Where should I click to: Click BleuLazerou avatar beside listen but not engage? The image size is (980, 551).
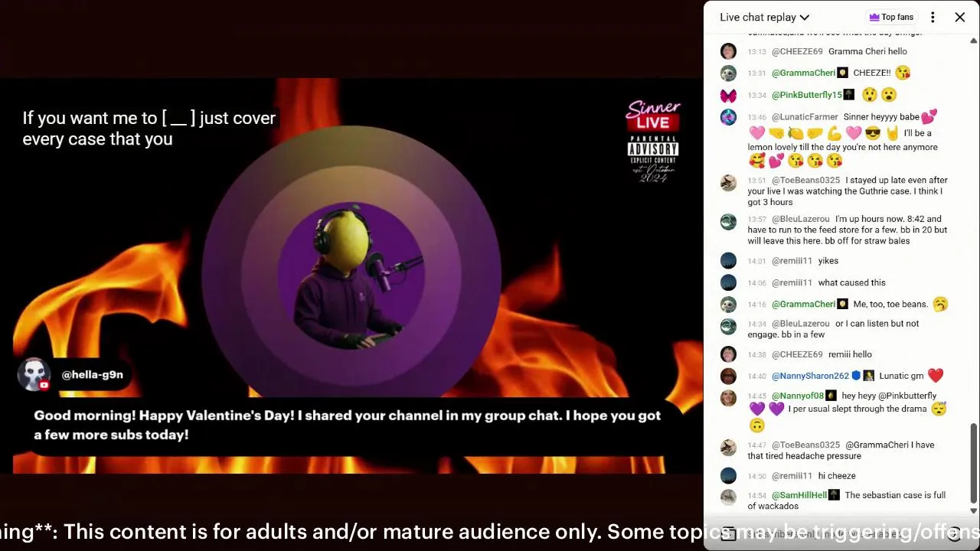(728, 326)
